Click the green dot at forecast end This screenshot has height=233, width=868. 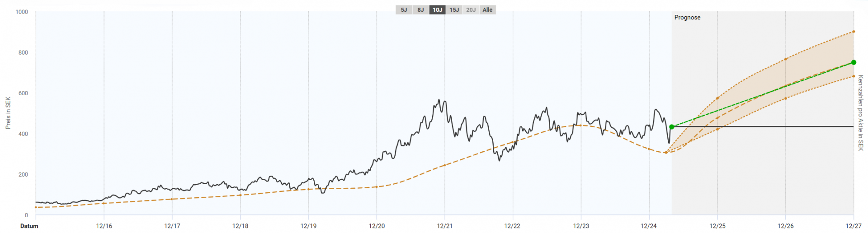tap(854, 62)
